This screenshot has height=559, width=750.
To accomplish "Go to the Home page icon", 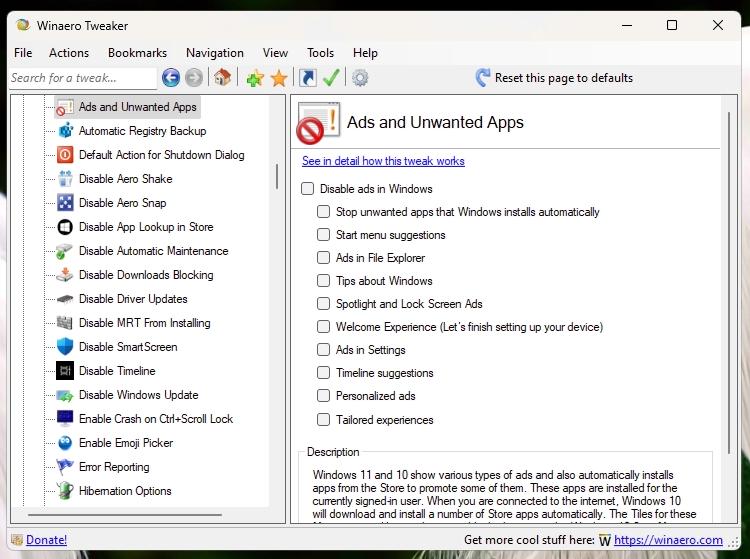I will (222, 77).
